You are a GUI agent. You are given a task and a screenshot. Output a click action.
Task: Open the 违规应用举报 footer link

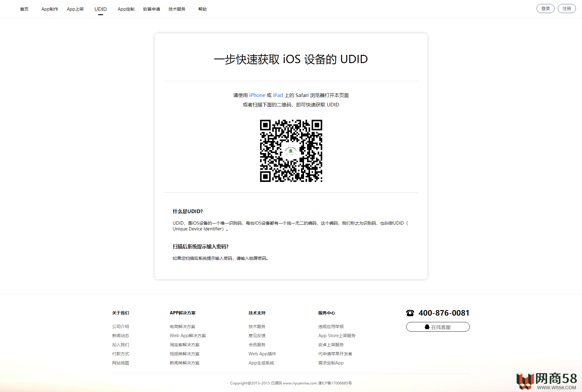(331, 327)
